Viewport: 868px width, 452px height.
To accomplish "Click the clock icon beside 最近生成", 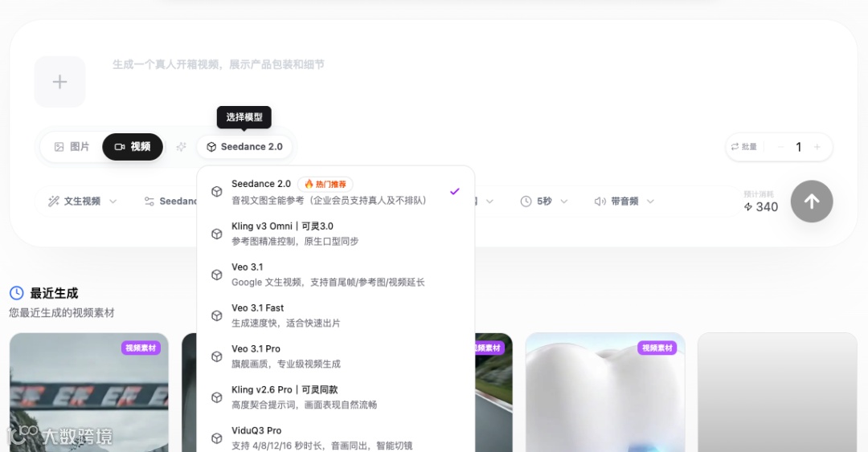I will [x=17, y=293].
